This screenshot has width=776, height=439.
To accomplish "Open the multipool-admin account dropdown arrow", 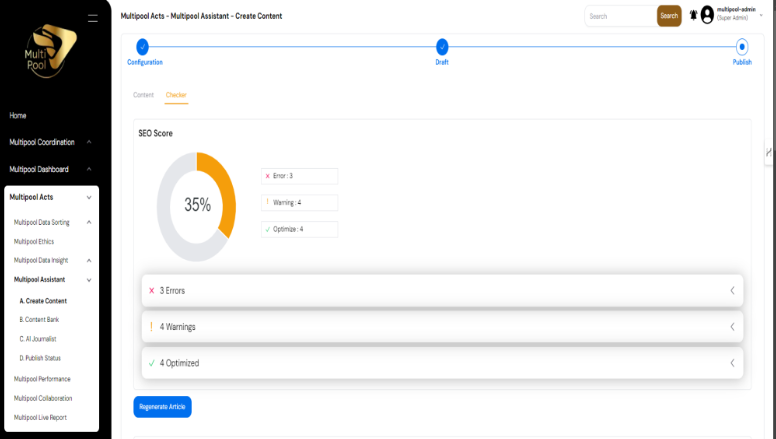I will (761, 15).
